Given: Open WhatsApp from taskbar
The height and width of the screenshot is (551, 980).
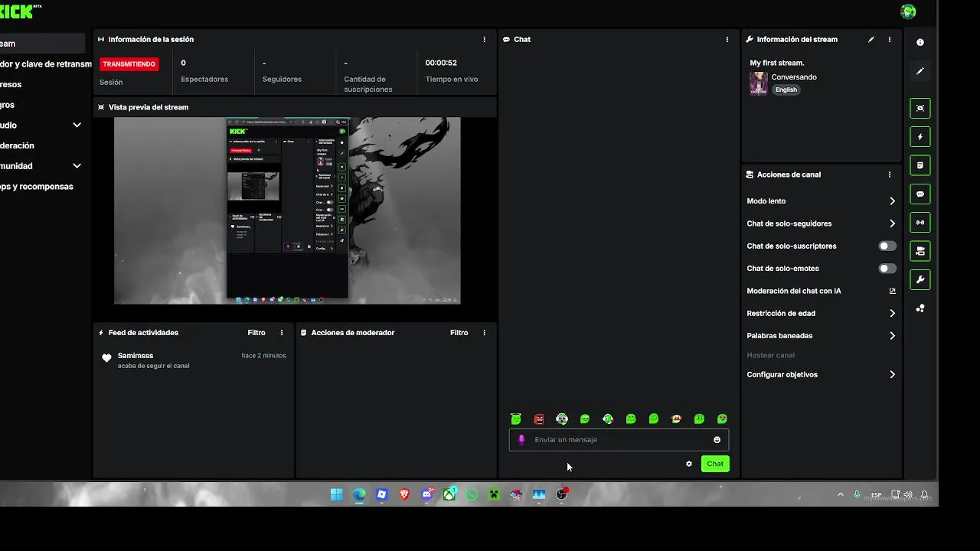Looking at the screenshot, I should click(x=472, y=495).
